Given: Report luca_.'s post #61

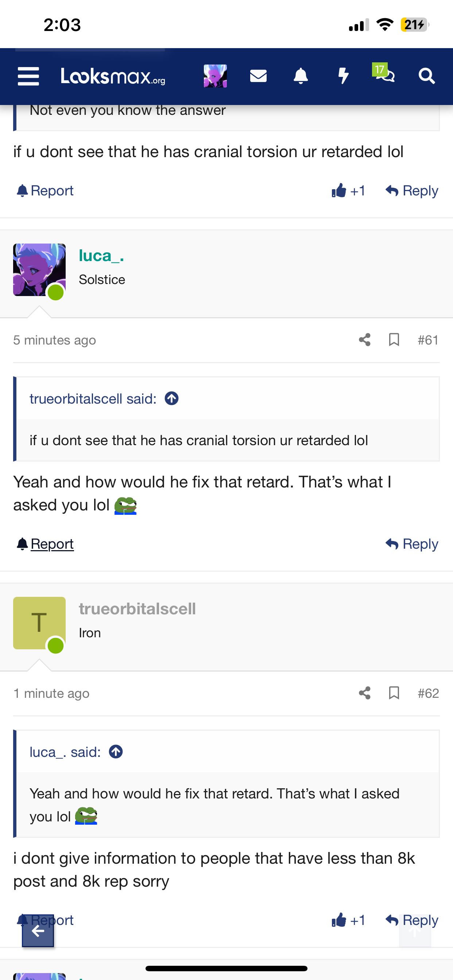Looking at the screenshot, I should pyautogui.click(x=45, y=544).
